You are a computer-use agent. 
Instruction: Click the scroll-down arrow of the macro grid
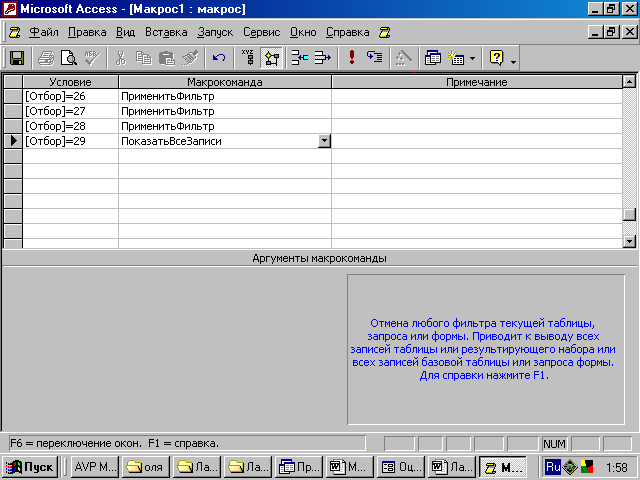(629, 241)
